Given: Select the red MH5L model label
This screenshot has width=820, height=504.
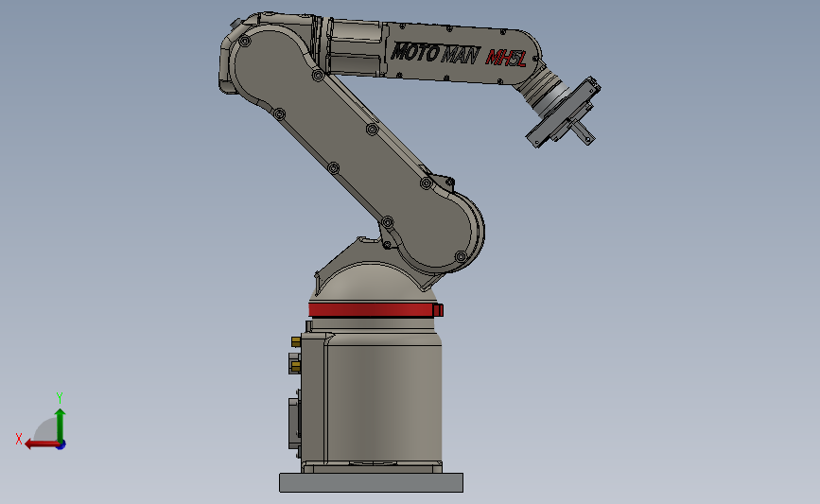Looking at the screenshot, I should click(x=506, y=58).
